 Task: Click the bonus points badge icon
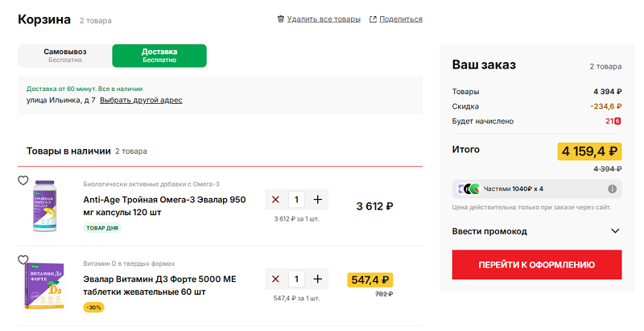618,122
